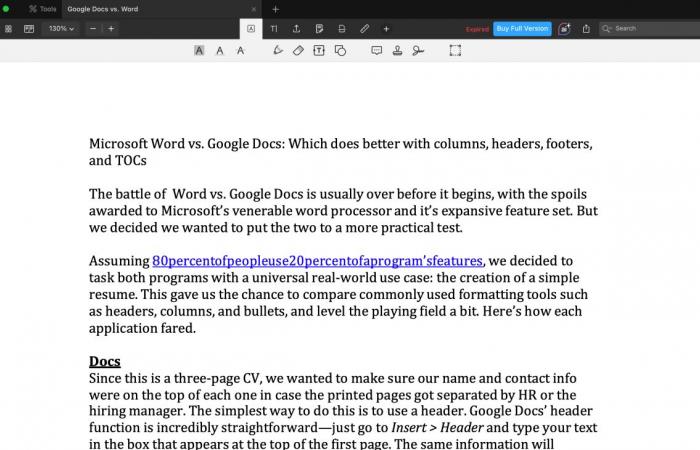Click the Microsoft Word vs. Google Docs title
Screen dimensions: 700x450
[x=341, y=152]
